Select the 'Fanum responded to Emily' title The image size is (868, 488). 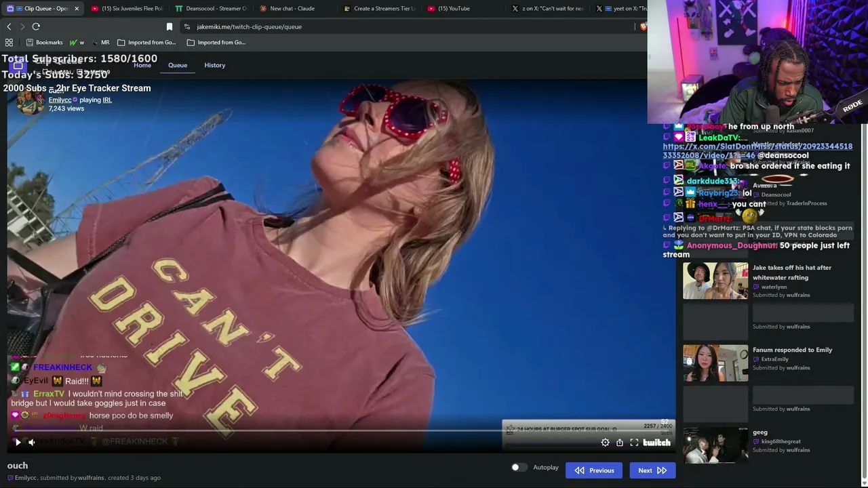tap(792, 350)
